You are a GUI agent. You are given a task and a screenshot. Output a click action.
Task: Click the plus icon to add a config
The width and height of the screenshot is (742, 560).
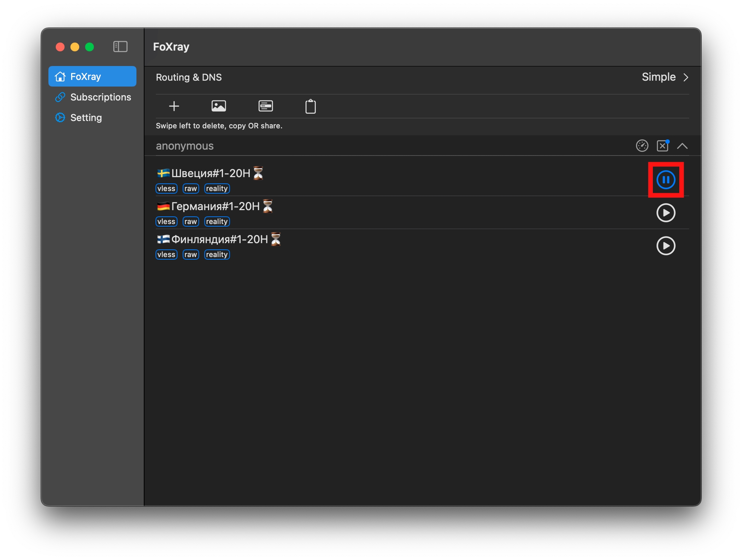174,106
